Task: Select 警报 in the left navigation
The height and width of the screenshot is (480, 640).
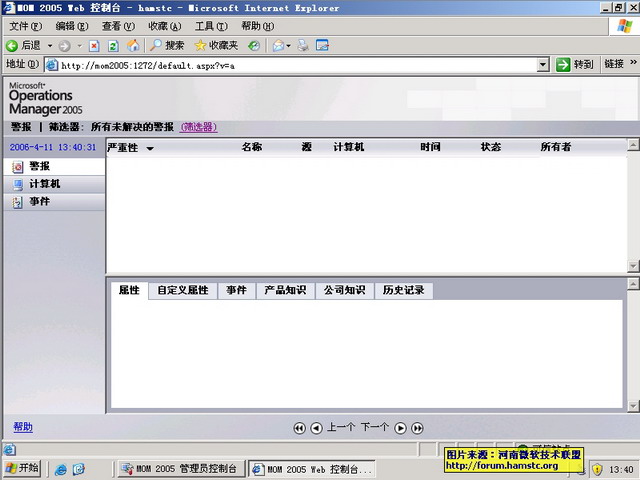Action: 39,166
